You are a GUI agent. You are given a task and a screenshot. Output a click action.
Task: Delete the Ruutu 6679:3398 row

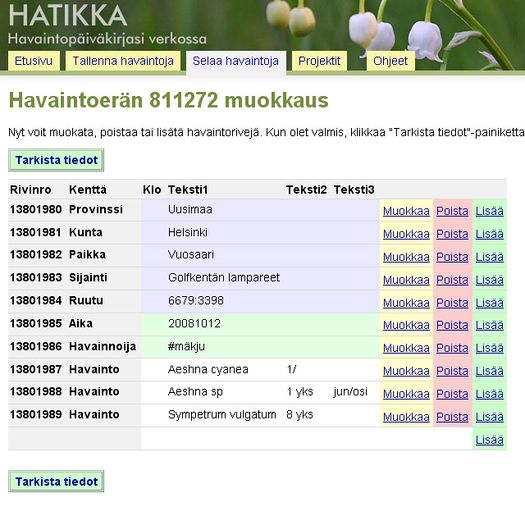point(452,303)
